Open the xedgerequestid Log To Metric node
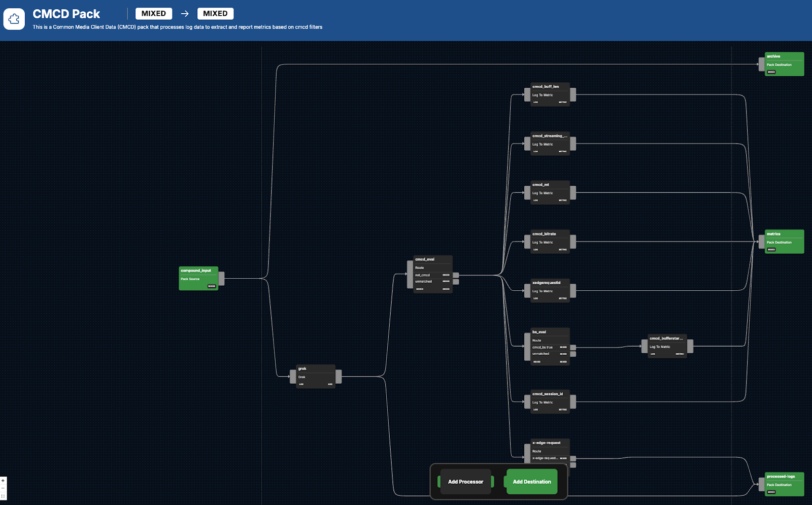 550,290
